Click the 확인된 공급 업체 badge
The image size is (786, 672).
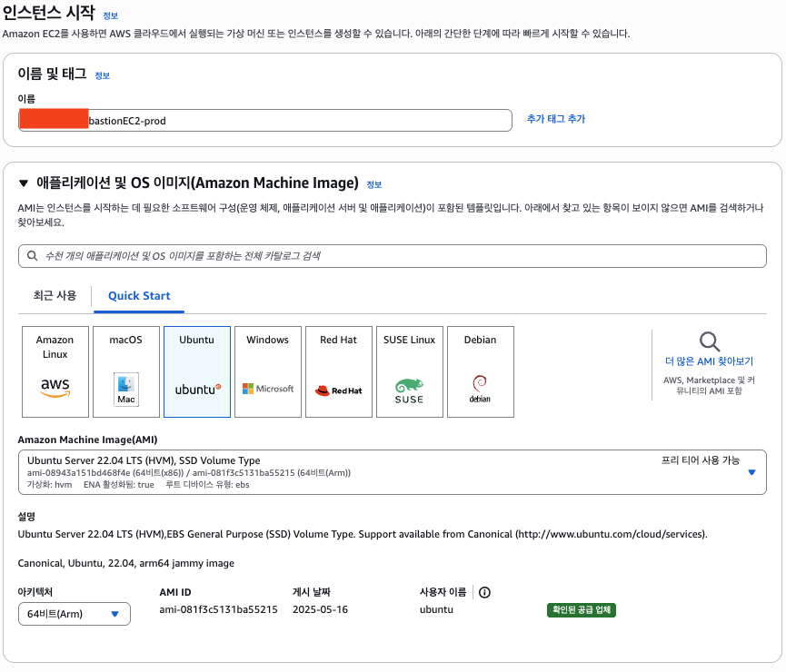[581, 610]
